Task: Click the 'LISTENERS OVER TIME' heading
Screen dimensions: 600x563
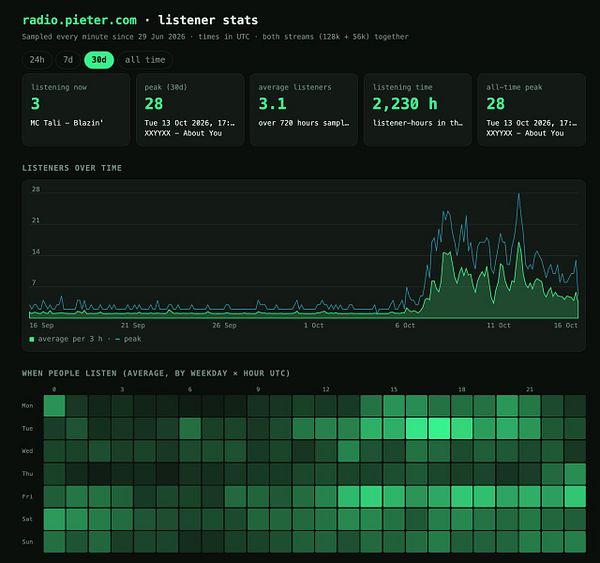Action: click(x=72, y=168)
